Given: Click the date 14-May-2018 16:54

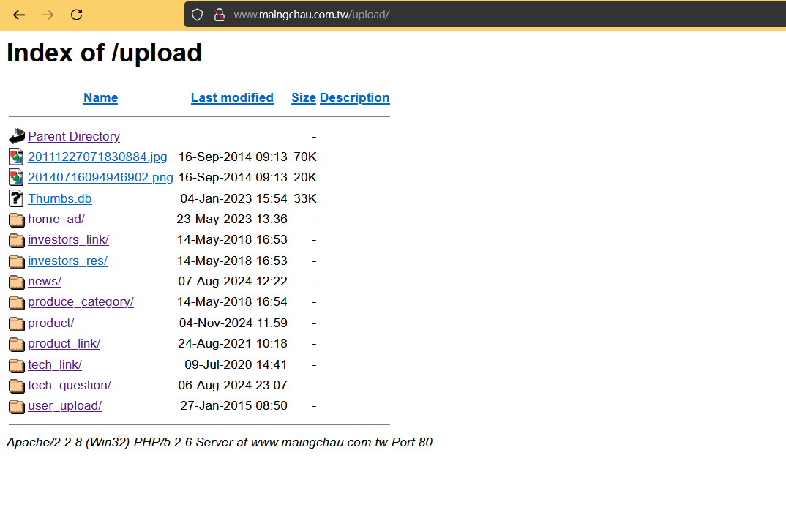Looking at the screenshot, I should 232,301.
